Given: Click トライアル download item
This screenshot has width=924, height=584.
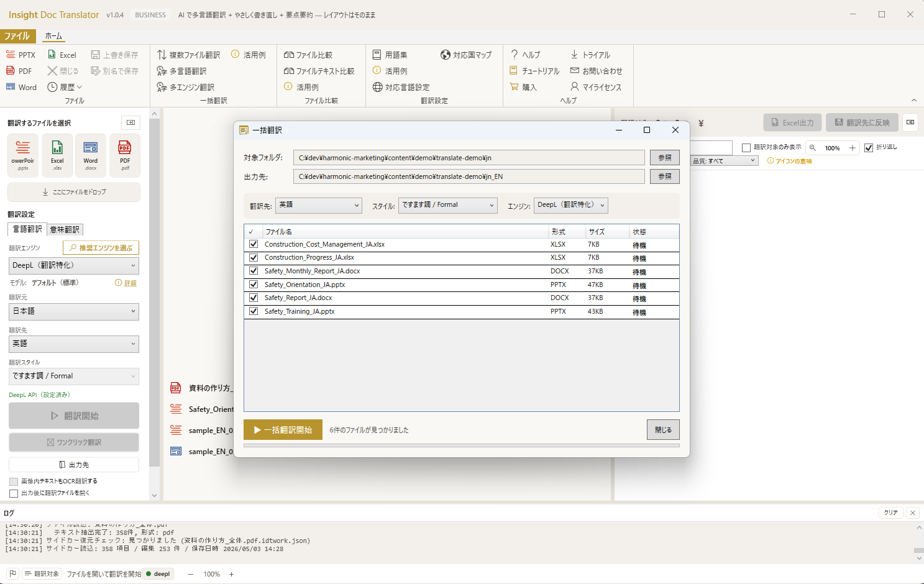Looking at the screenshot, I should (x=590, y=55).
